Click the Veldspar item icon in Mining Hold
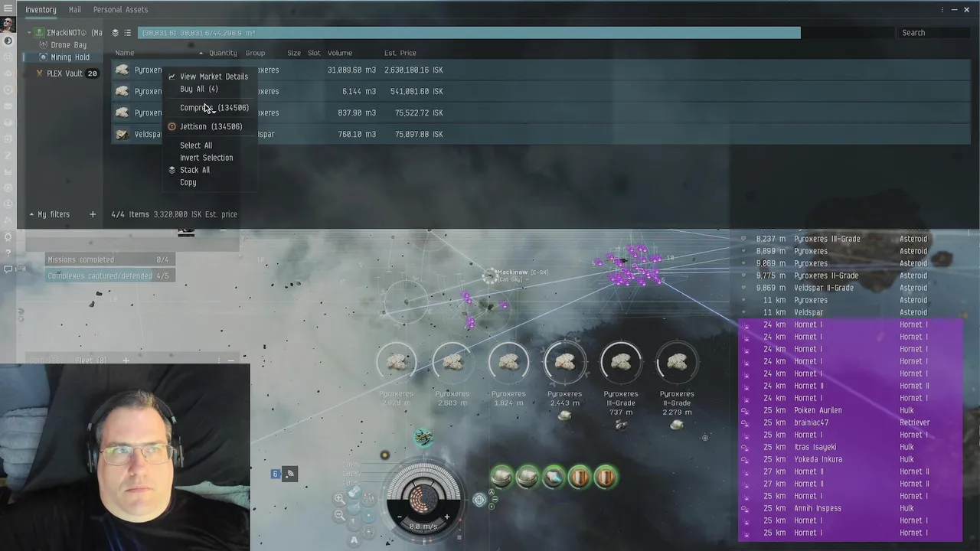 (122, 134)
